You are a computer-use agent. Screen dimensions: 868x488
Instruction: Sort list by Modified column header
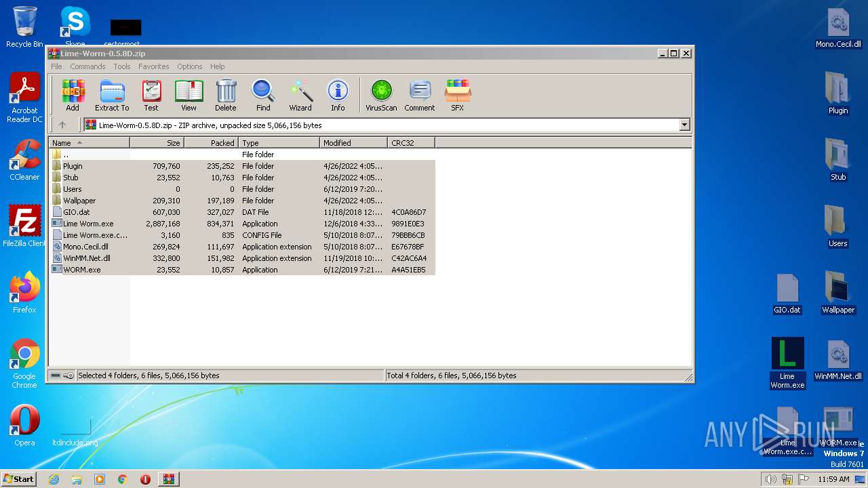(x=354, y=143)
